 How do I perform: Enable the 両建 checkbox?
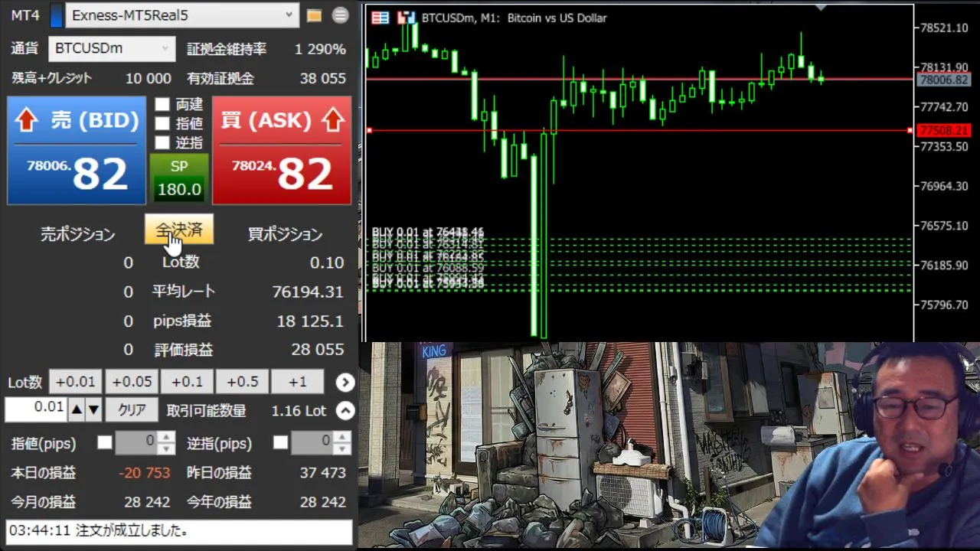pyautogui.click(x=162, y=104)
